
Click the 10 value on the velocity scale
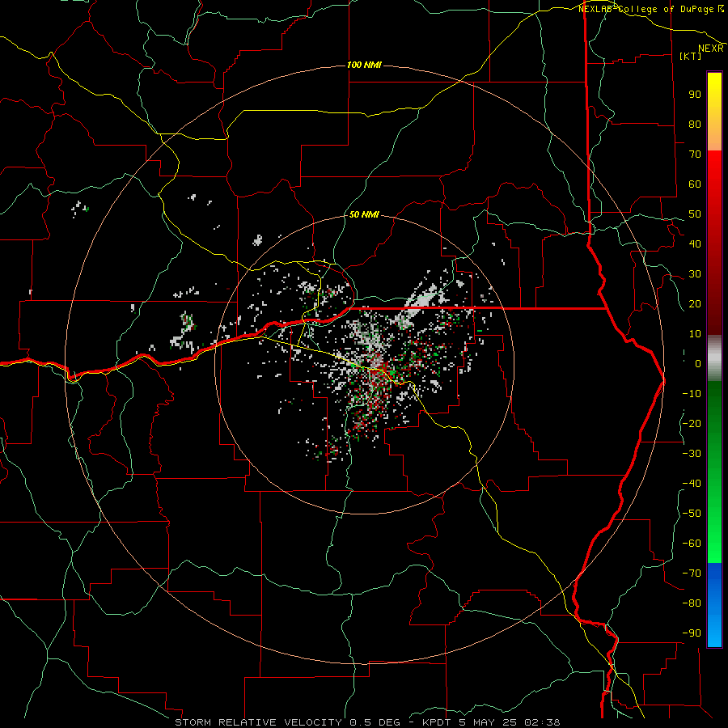click(x=695, y=334)
